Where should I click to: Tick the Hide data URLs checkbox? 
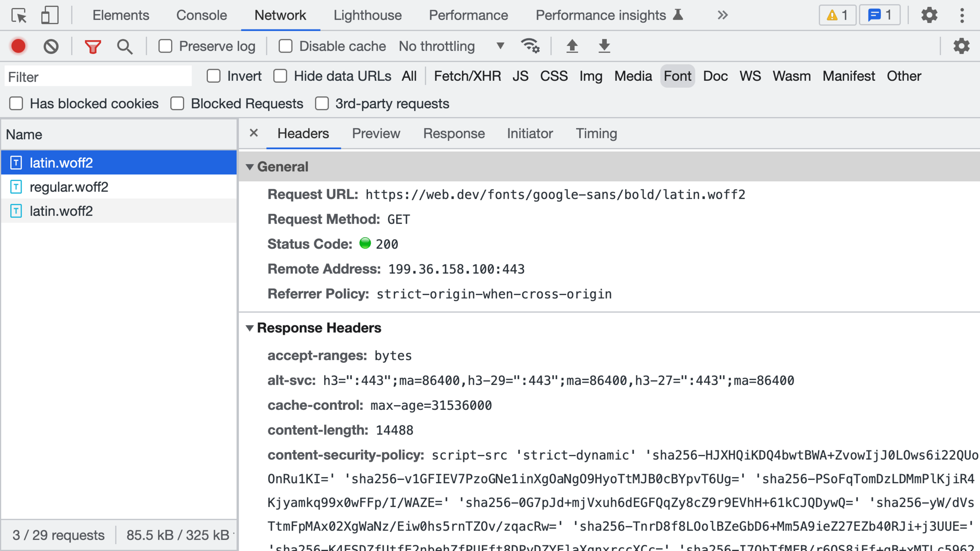pyautogui.click(x=280, y=76)
